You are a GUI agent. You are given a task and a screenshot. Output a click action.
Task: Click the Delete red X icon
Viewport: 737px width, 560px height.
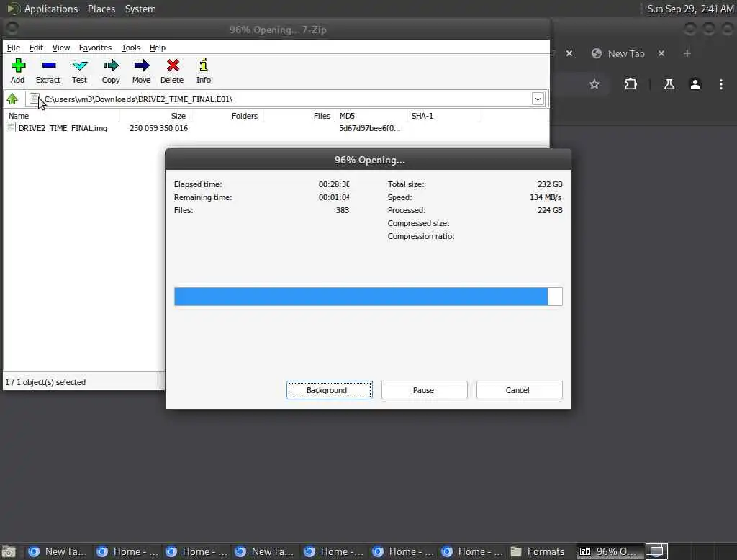coord(173,66)
